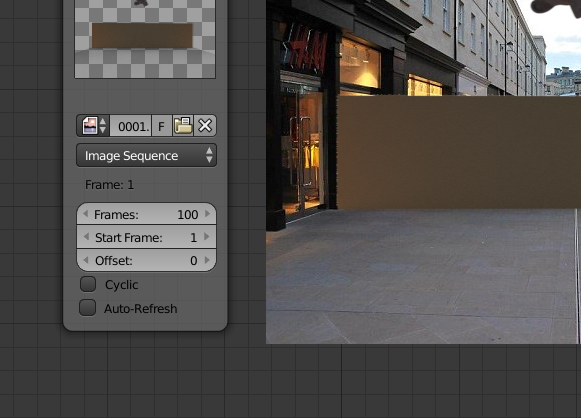Unlink image with the X button
The width and height of the screenshot is (581, 418).
point(205,126)
